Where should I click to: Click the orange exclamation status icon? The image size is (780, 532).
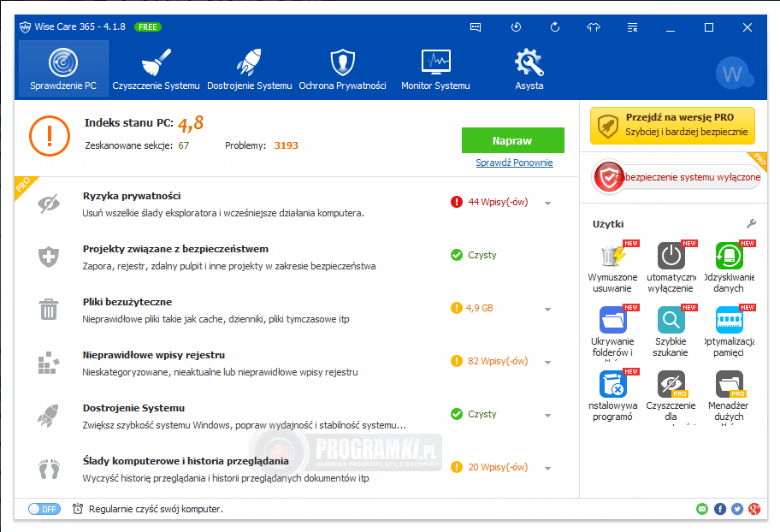[x=50, y=136]
